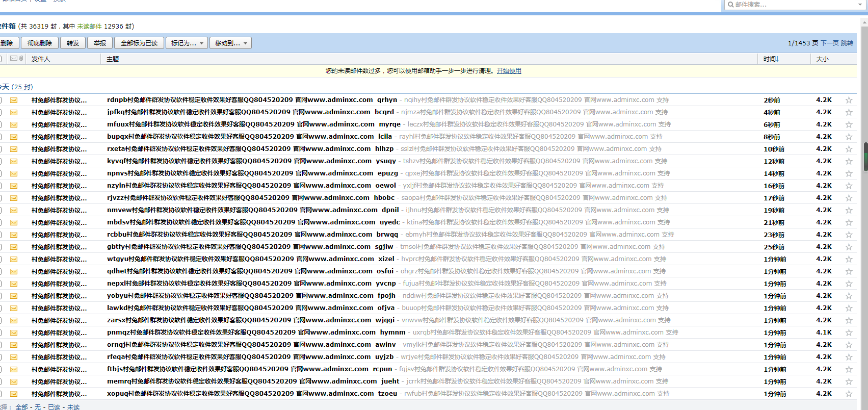Go to next page via 下一页
Image resolution: width=868 pixels, height=410 pixels.
(x=830, y=43)
